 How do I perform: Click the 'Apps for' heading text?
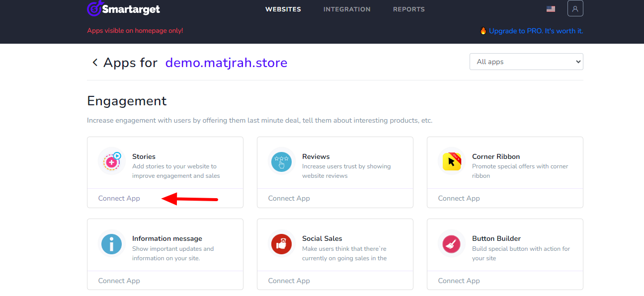click(130, 63)
